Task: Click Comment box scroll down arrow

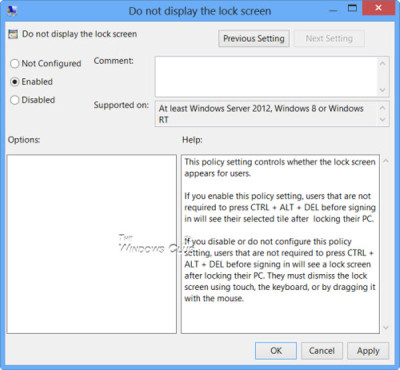Action: [383, 90]
